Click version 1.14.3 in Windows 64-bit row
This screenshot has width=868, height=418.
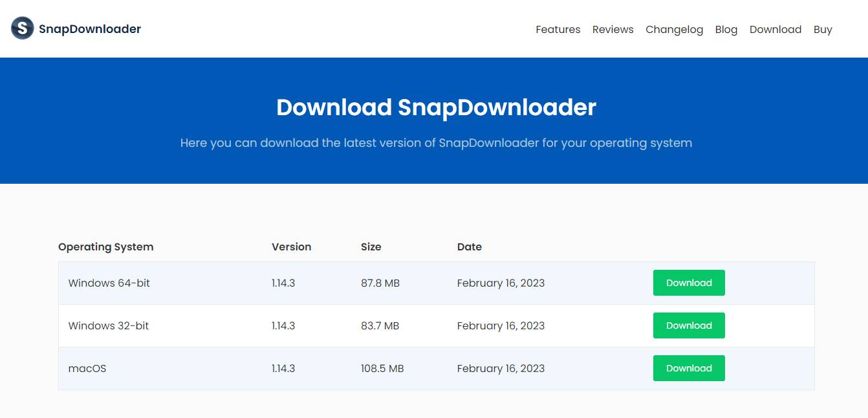283,283
